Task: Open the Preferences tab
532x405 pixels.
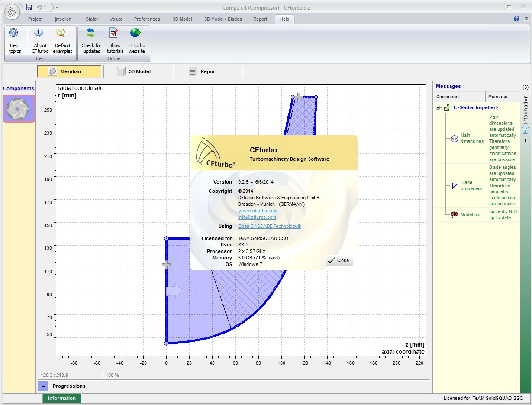Action: [x=147, y=19]
